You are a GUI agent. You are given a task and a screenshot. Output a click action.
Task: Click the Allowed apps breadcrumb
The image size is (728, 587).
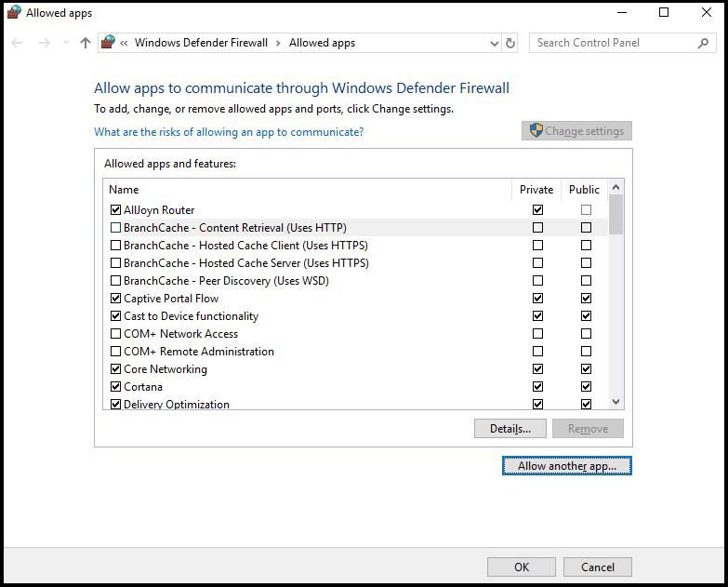tap(322, 43)
